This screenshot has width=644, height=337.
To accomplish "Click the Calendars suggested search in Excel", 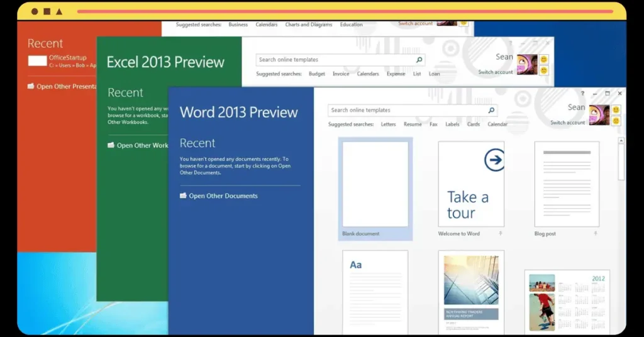I will pos(367,74).
